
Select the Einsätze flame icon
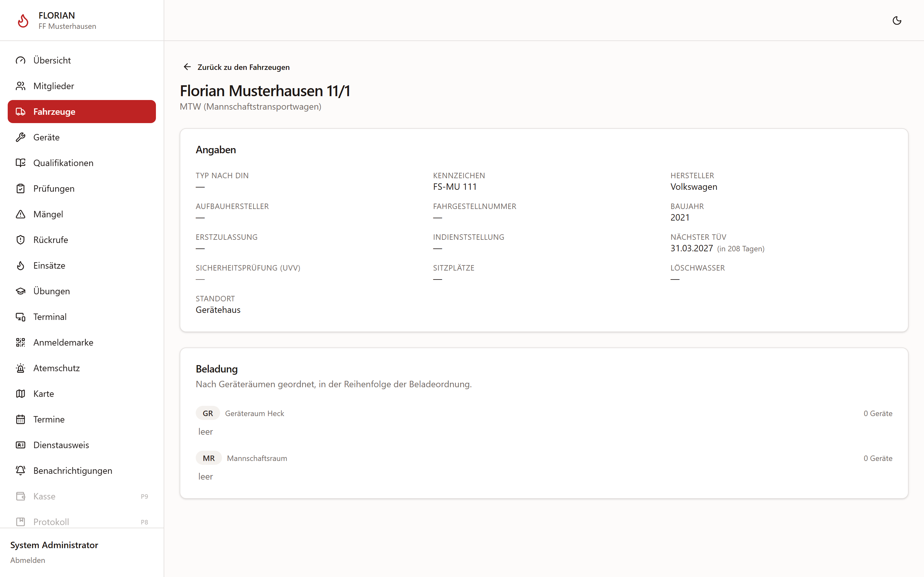[x=21, y=265]
